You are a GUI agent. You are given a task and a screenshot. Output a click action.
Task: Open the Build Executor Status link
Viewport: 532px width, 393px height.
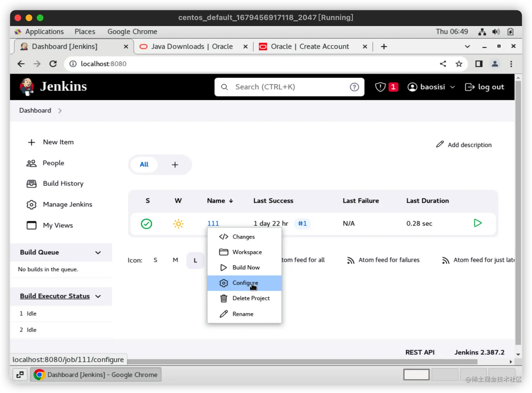click(55, 296)
